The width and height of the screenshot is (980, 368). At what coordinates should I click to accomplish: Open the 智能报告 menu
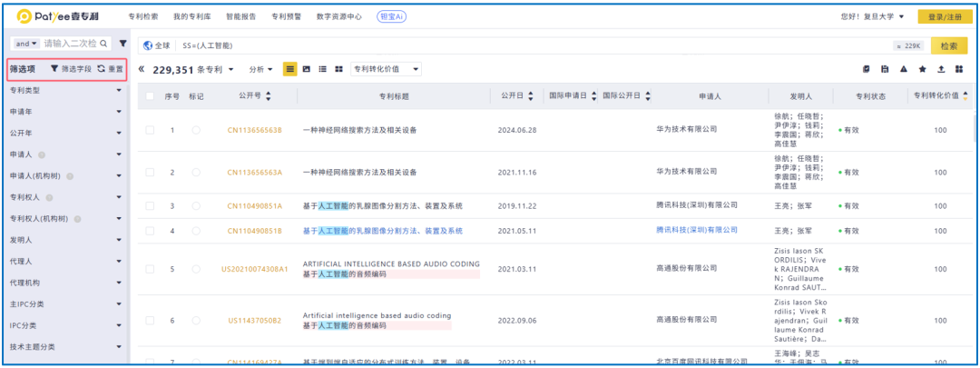(241, 17)
